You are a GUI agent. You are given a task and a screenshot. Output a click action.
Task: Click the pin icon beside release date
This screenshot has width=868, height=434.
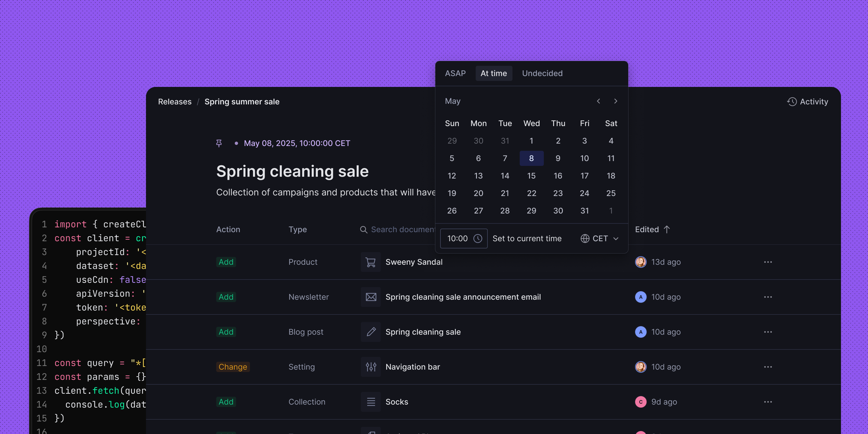[219, 143]
